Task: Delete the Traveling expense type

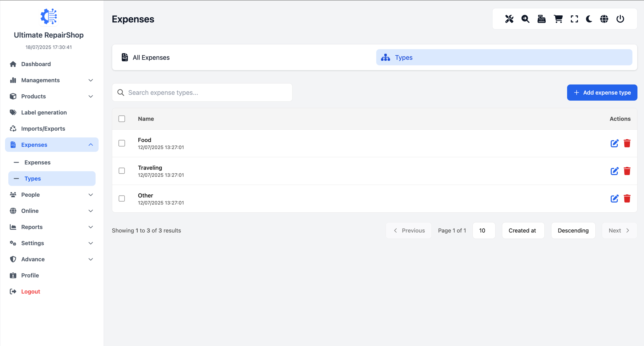Action: (x=627, y=171)
